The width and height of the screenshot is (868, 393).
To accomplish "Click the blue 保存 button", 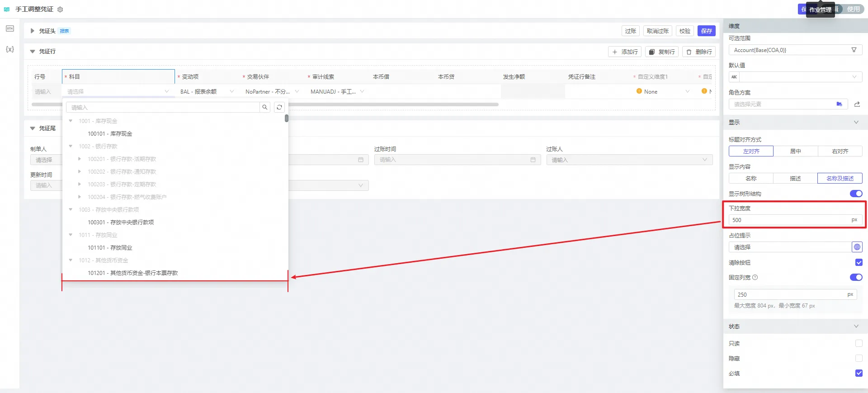I will pos(706,31).
